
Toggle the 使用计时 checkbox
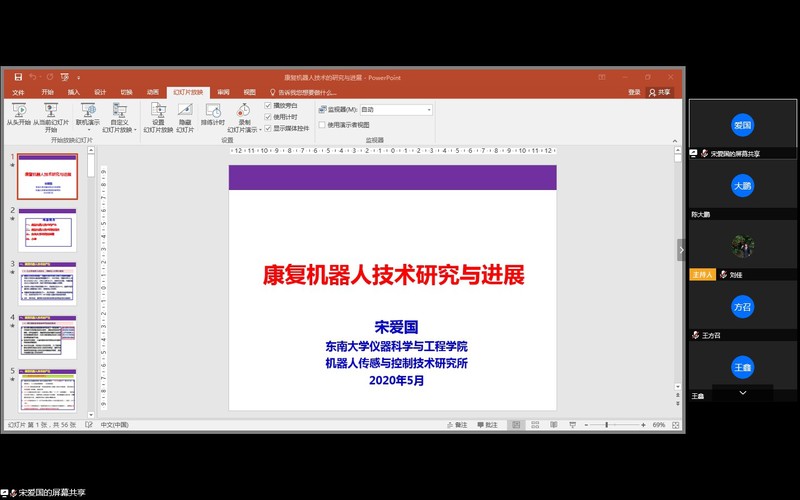click(268, 117)
